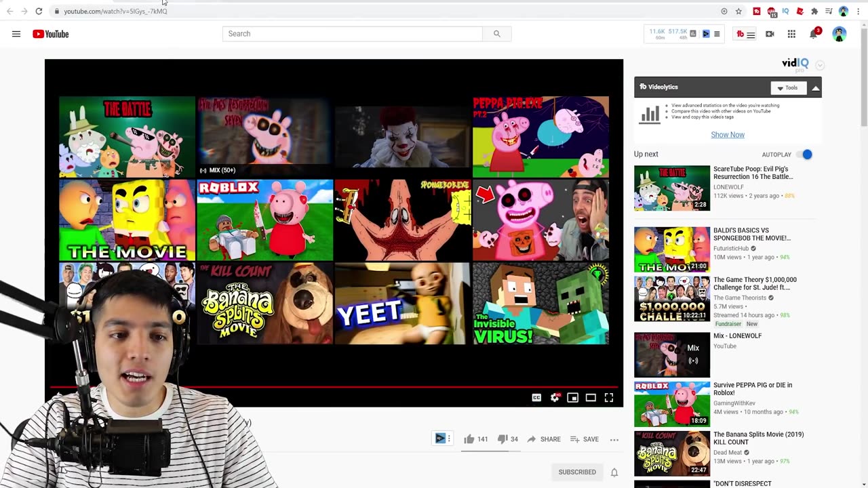
Task: Open the YouTube hamburger guide menu
Action: coord(16,34)
